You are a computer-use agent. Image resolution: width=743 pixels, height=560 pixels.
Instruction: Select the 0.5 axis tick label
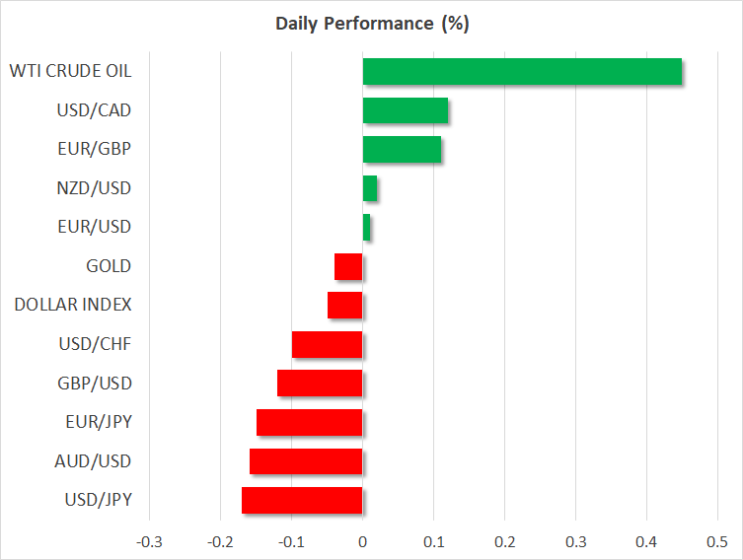[717, 542]
